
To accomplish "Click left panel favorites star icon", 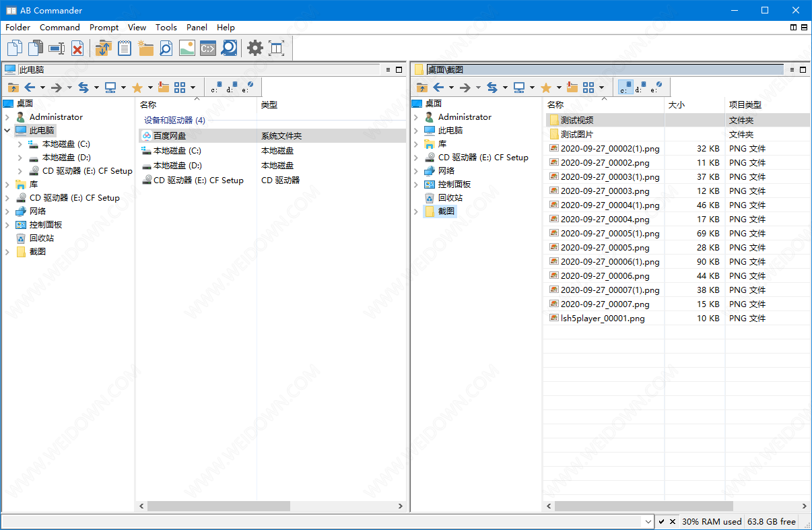I will click(x=137, y=88).
